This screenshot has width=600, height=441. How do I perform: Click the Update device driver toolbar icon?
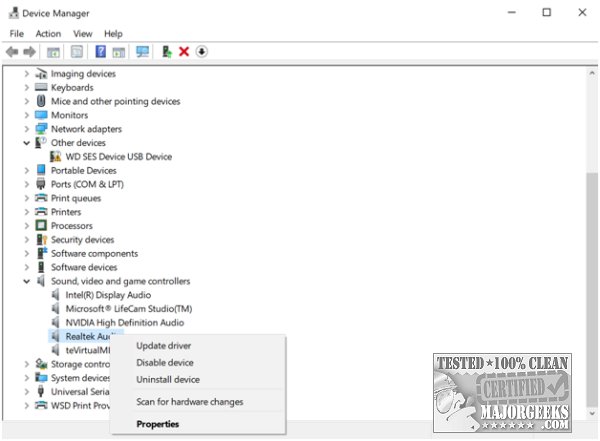tap(167, 52)
